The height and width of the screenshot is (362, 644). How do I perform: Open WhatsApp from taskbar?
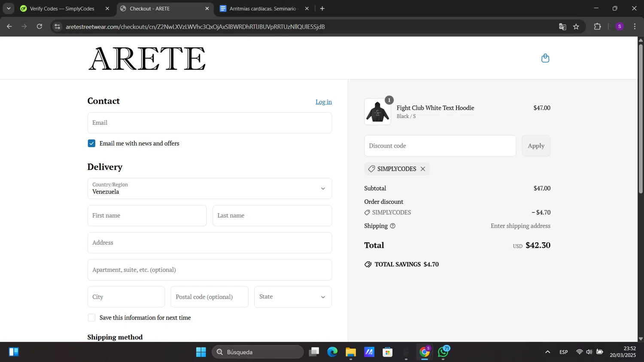tap(443, 352)
